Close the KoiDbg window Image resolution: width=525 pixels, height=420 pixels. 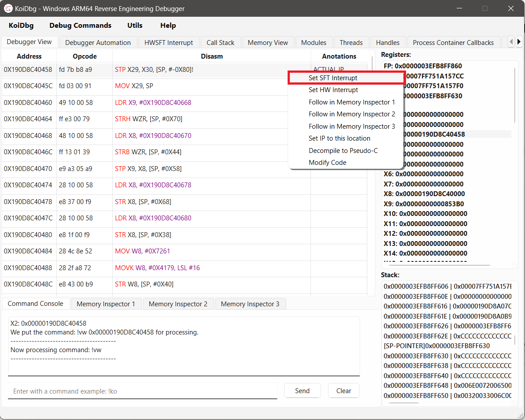tap(510, 8)
